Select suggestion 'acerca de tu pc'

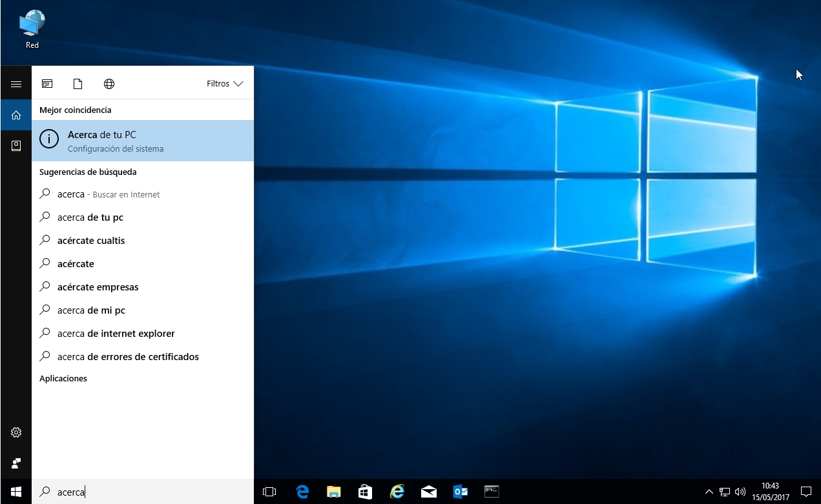[143, 217]
